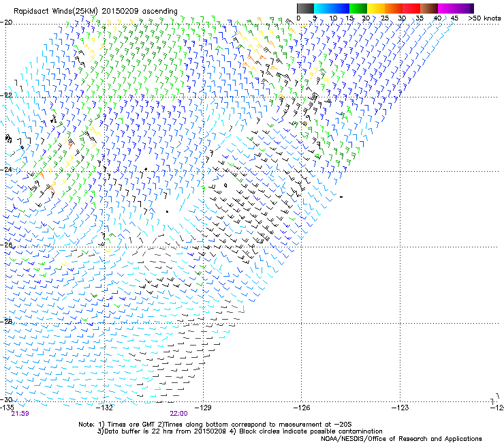Click the latitude label '-30'

(x=6, y=399)
